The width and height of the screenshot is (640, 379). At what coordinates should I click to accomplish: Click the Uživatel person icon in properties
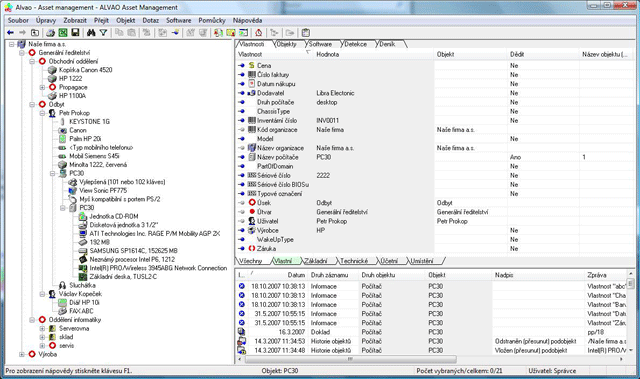252,221
